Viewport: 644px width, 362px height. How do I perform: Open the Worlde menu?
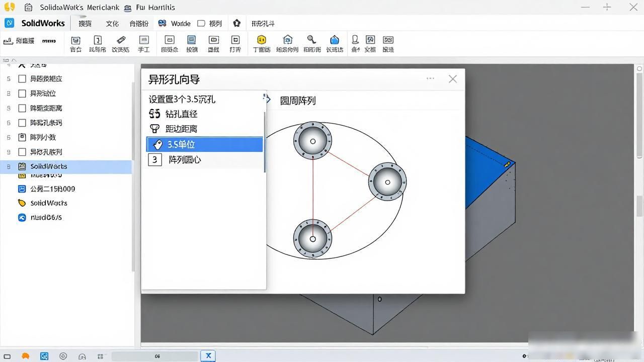181,24
